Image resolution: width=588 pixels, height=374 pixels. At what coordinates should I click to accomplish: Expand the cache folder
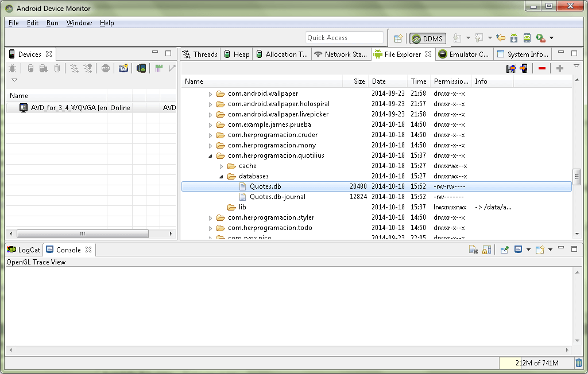(221, 166)
